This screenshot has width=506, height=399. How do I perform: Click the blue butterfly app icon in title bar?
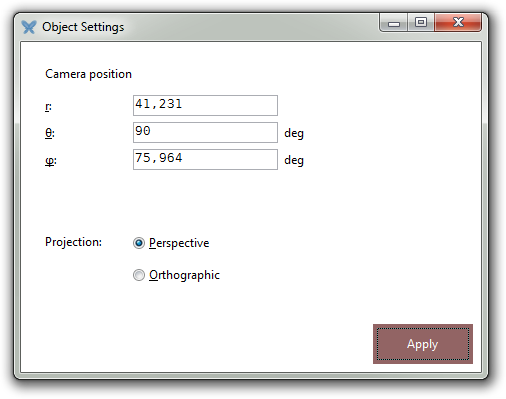pos(29,27)
